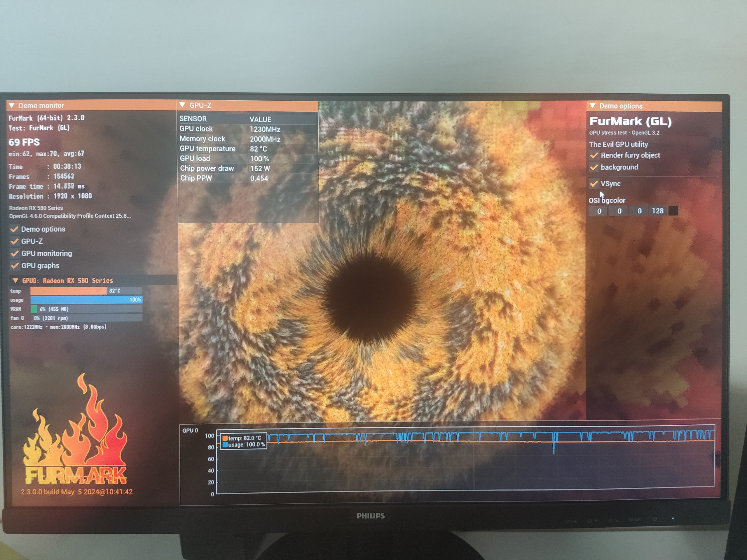
Task: Select the 'Chip PPW' row in GPU-Z
Action: tap(248, 178)
